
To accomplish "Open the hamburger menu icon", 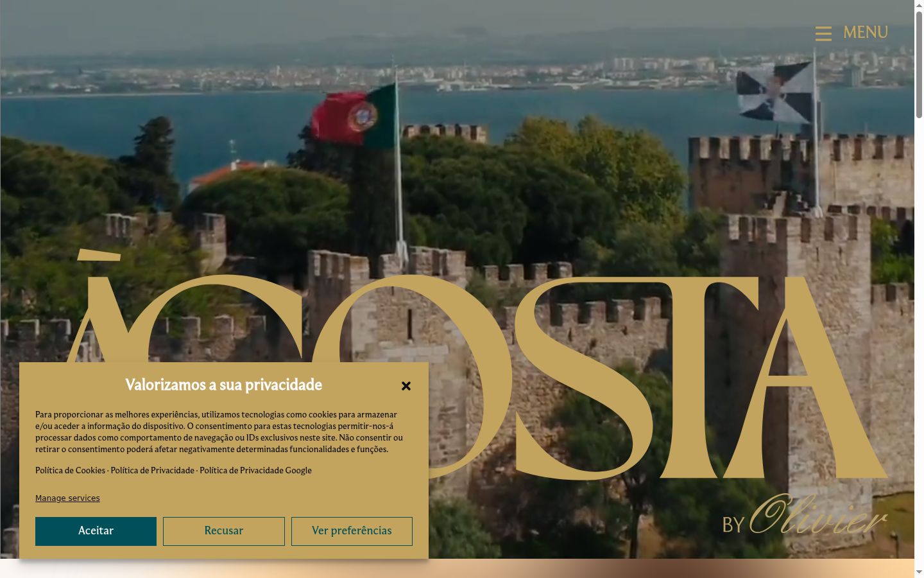I will point(823,33).
